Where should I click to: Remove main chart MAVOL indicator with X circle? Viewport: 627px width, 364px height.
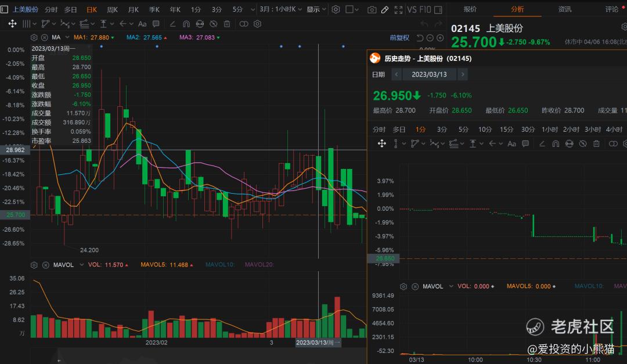click(x=46, y=265)
